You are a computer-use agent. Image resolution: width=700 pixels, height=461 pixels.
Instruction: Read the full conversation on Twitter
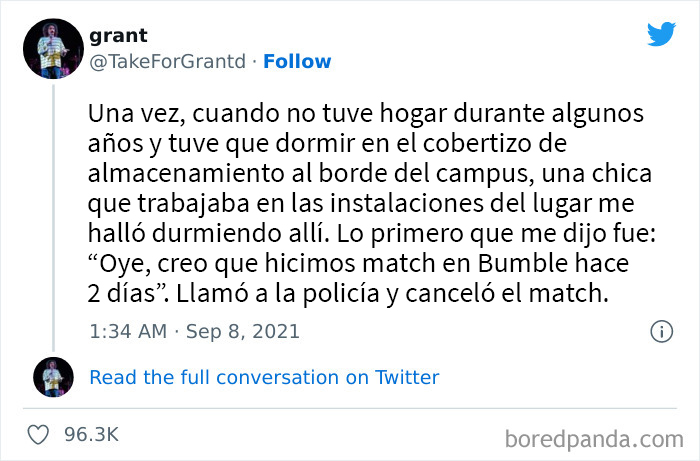264,377
